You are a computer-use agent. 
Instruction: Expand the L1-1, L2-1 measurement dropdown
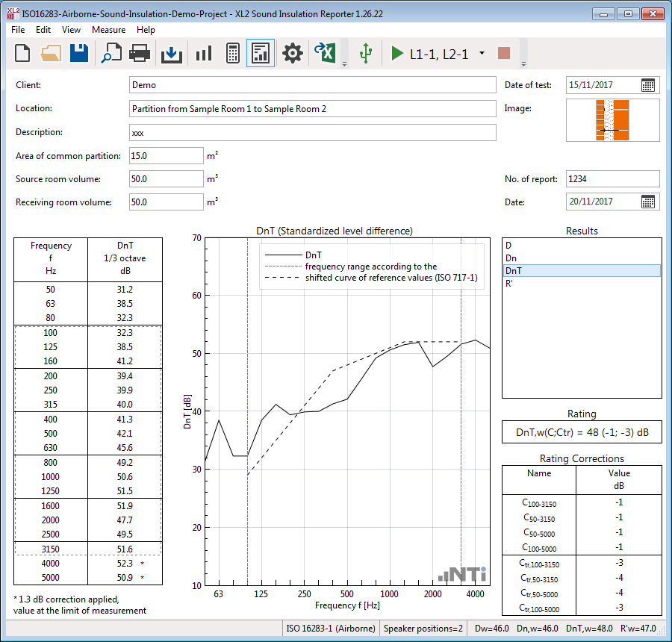point(482,54)
